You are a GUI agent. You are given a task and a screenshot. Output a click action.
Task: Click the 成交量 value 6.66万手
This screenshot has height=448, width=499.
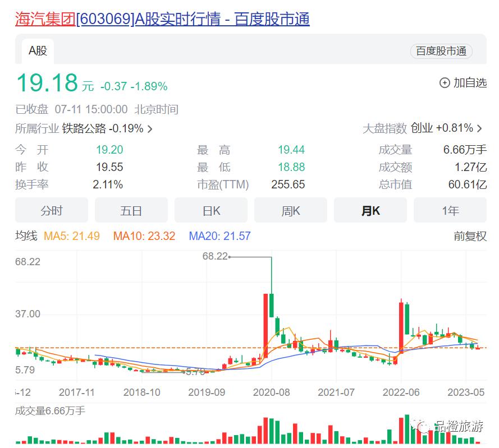click(465, 150)
